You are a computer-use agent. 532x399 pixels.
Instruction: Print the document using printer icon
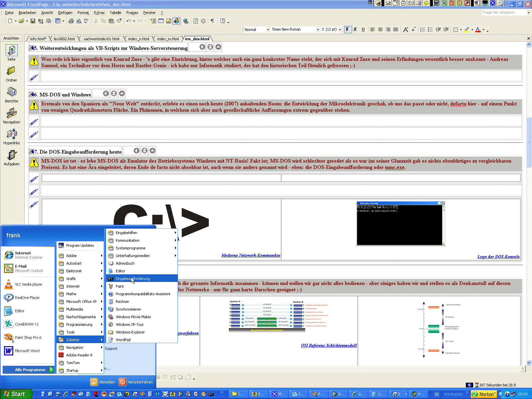[x=71, y=21]
